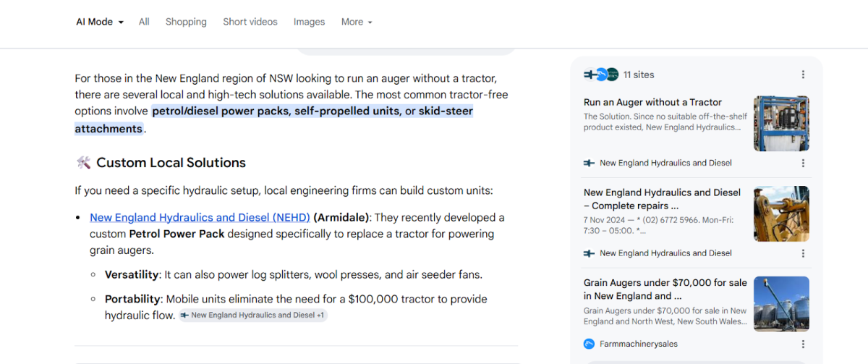The height and width of the screenshot is (364, 868).
Task: Open the New England Hydraulics and Diesel (NEHD) link
Action: coord(200,217)
